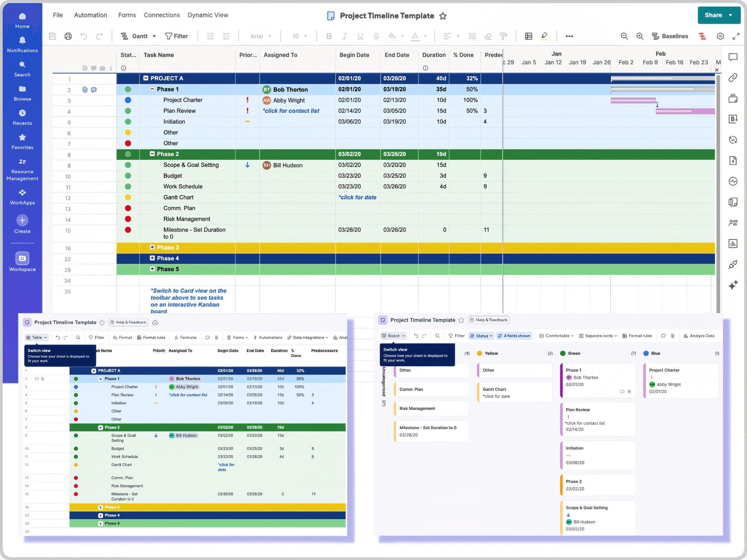Open the Comfortable card size dropdown
Viewport: 747px width, 560px height.
click(x=556, y=336)
